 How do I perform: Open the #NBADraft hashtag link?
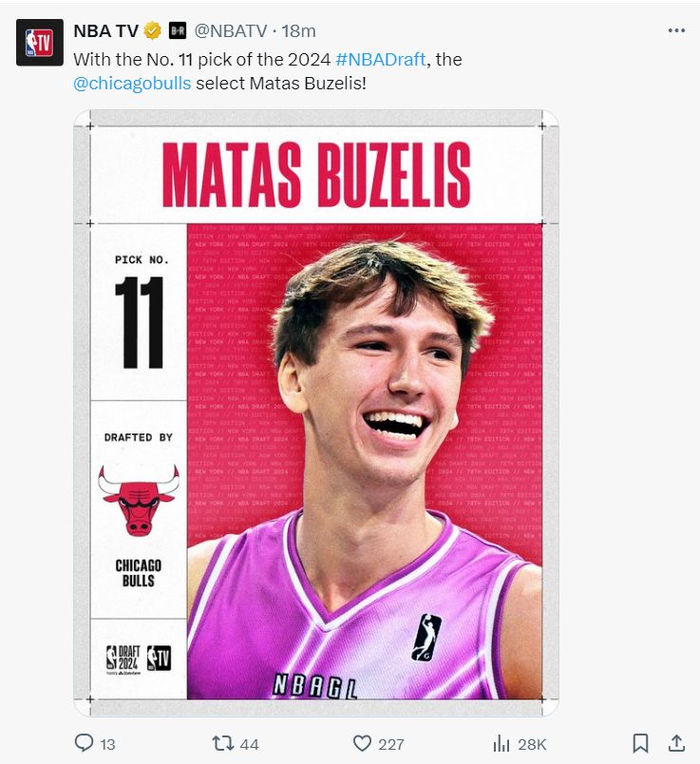click(x=381, y=60)
